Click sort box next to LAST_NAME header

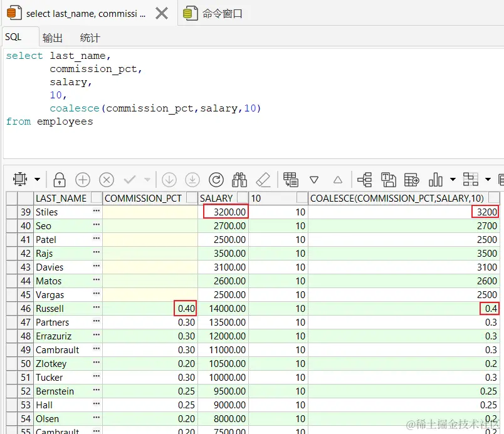[97, 197]
